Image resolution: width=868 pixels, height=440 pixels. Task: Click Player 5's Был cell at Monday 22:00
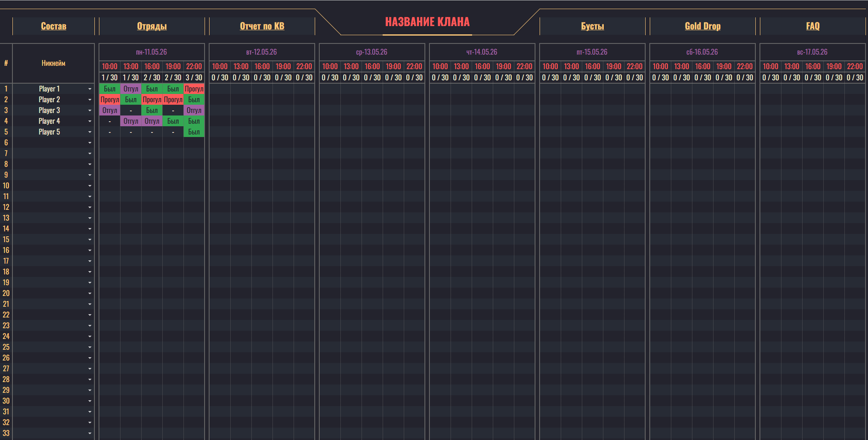click(x=194, y=132)
